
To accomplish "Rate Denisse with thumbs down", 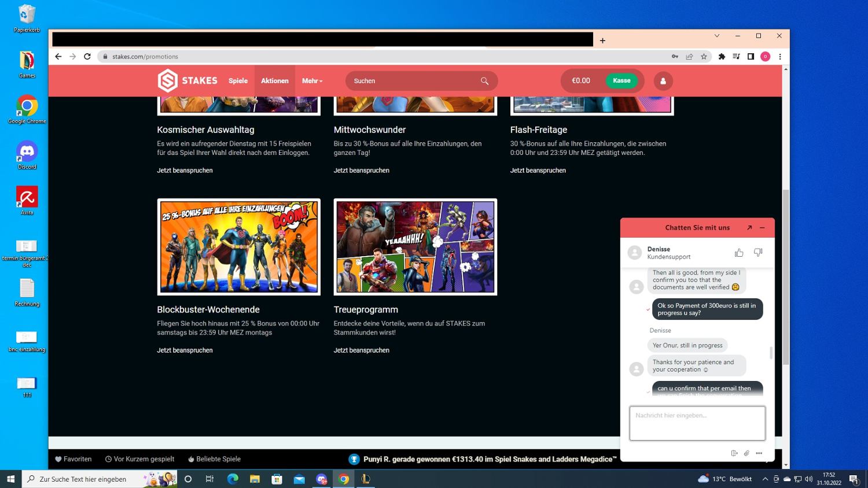I will tap(758, 253).
